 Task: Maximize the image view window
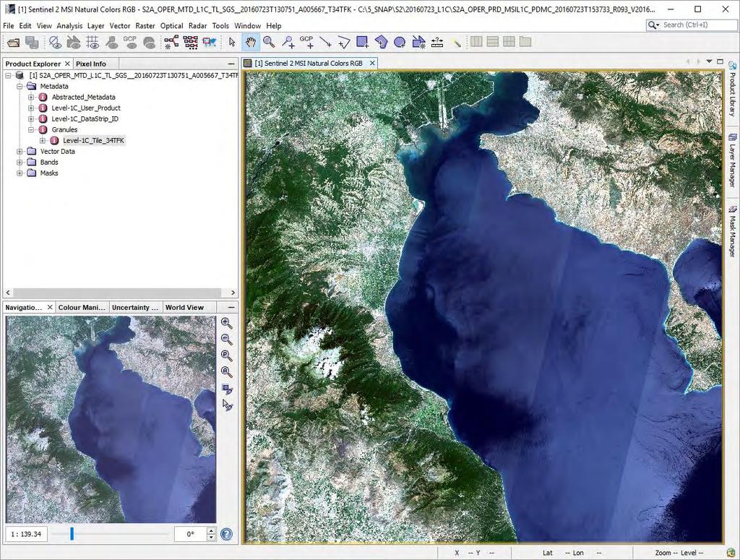click(x=720, y=61)
